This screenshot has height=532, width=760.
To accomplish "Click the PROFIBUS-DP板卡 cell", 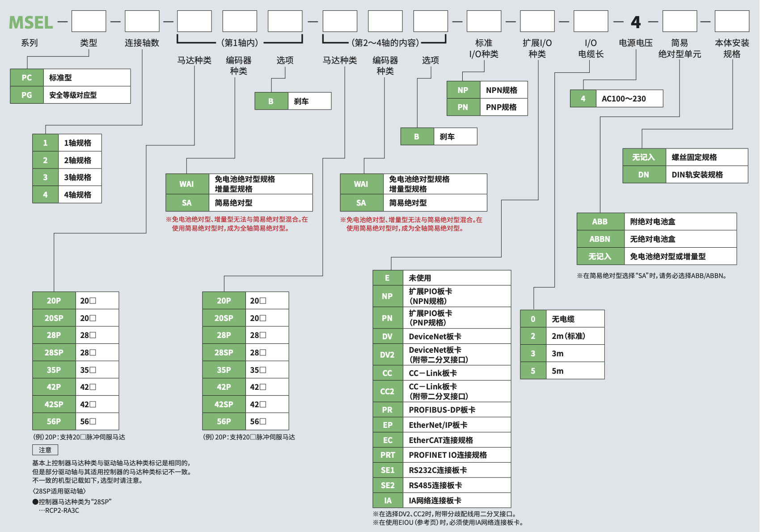I will [x=457, y=410].
